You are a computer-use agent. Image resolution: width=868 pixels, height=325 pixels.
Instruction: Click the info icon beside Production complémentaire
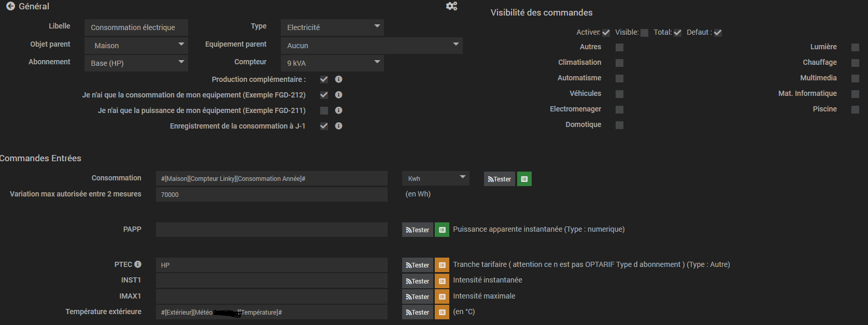pyautogui.click(x=338, y=79)
